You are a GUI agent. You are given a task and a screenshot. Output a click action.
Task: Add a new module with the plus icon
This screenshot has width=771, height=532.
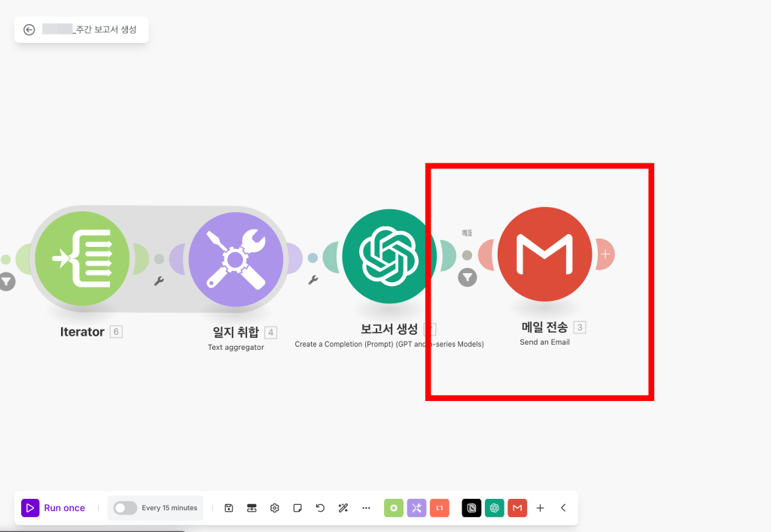(540, 508)
